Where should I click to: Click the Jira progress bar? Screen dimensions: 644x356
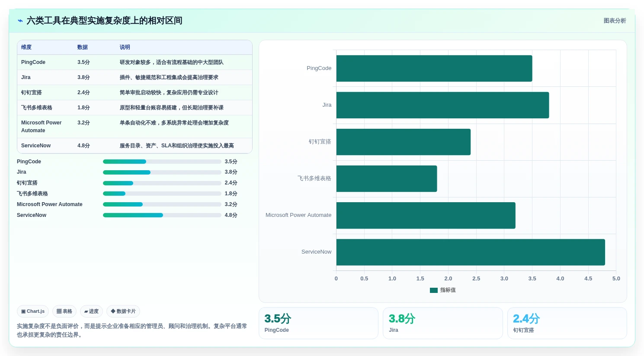click(x=162, y=172)
